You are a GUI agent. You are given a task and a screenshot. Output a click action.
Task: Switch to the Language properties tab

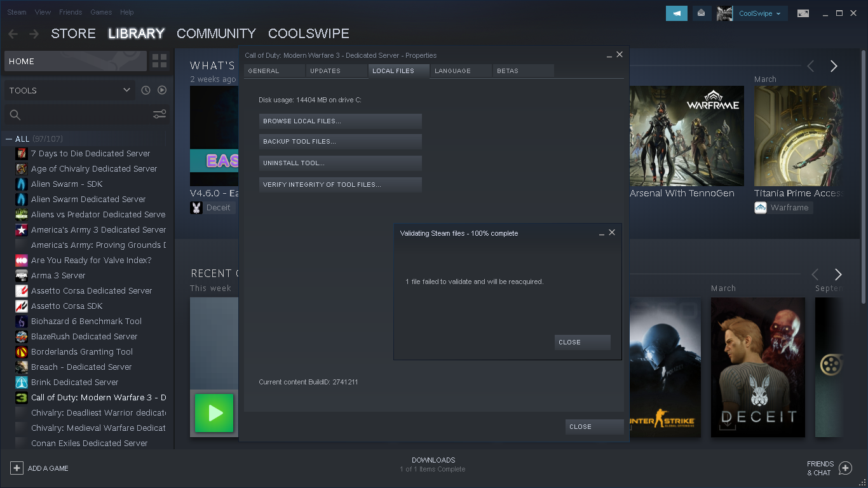tap(461, 71)
